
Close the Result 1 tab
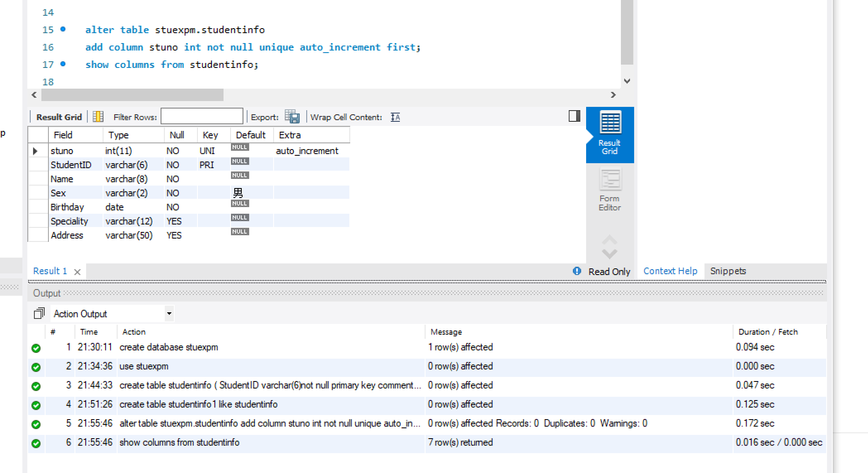click(x=77, y=272)
